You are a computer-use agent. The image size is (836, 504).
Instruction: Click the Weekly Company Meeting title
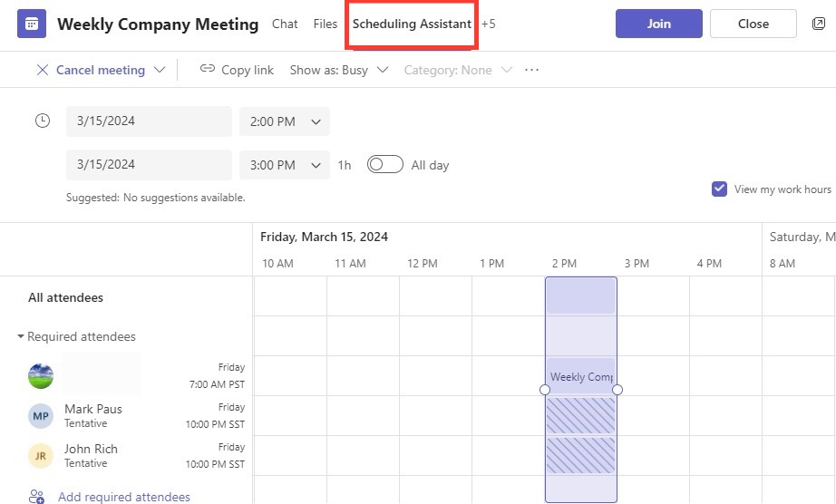(158, 24)
